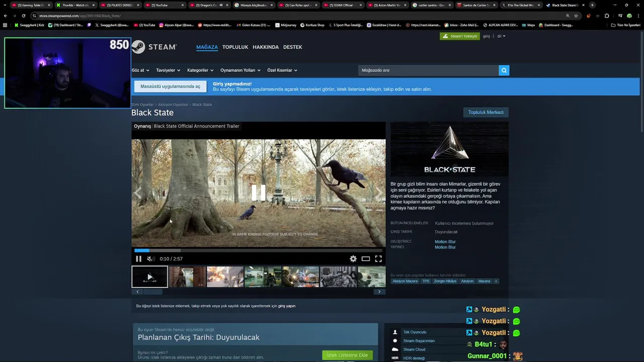The height and width of the screenshot is (362, 644).
Task: Select the Zengin Hikâye tag
Action: 445,281
